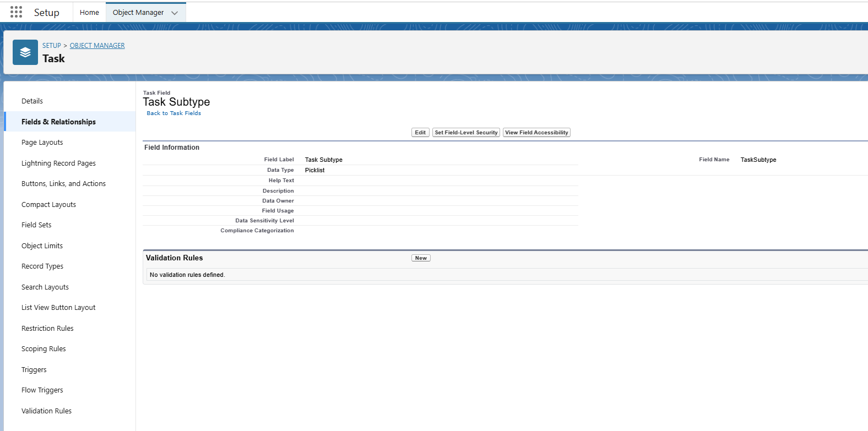868x431 pixels.
Task: Create a New validation rule
Action: [421, 258]
